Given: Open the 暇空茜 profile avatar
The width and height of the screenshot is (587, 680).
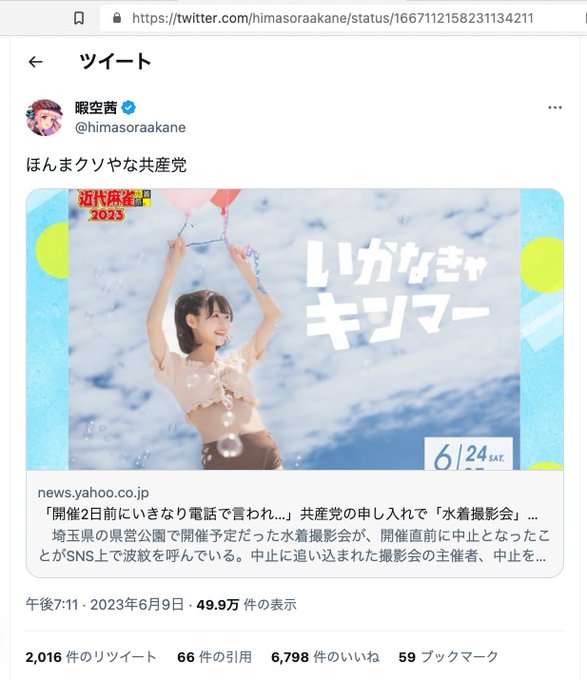Looking at the screenshot, I should point(44,118).
